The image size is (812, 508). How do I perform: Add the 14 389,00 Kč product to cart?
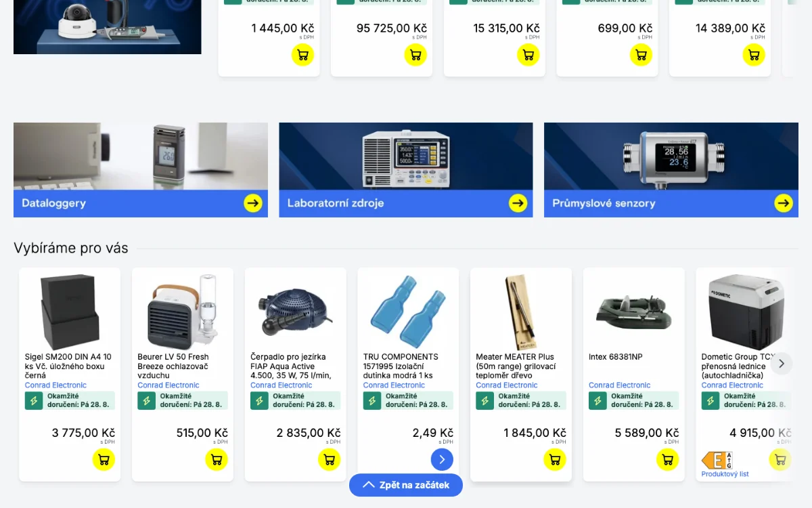click(754, 55)
